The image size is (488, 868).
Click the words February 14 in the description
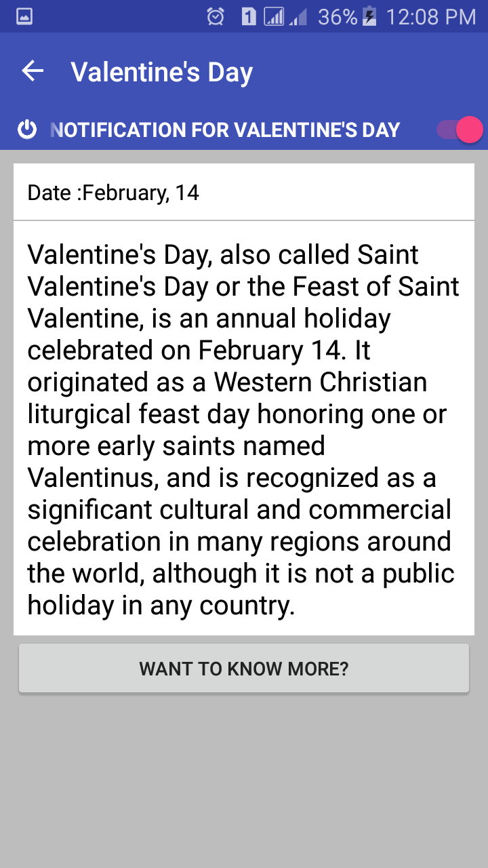tap(268, 350)
